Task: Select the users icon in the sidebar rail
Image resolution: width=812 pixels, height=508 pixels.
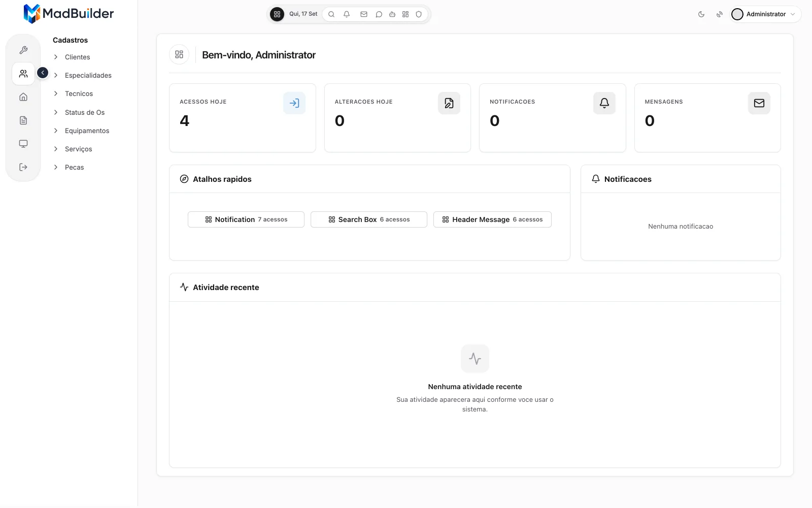Action: [x=23, y=74]
